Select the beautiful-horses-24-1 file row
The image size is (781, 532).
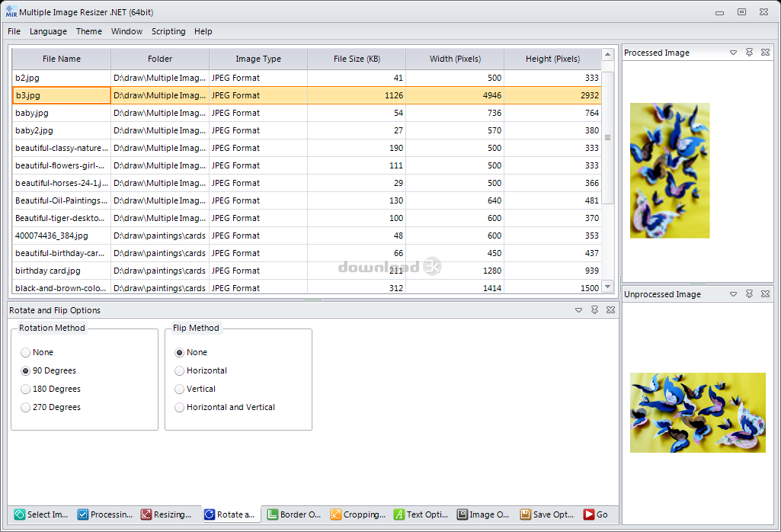(x=307, y=183)
